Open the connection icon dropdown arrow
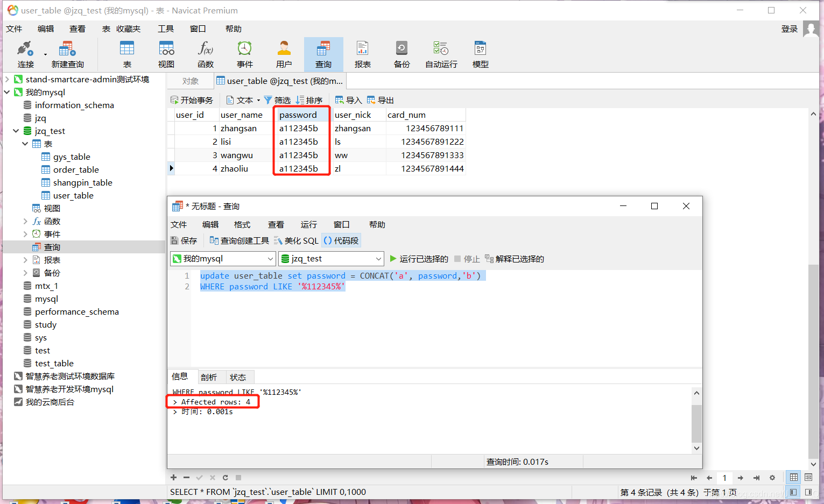 coord(45,54)
